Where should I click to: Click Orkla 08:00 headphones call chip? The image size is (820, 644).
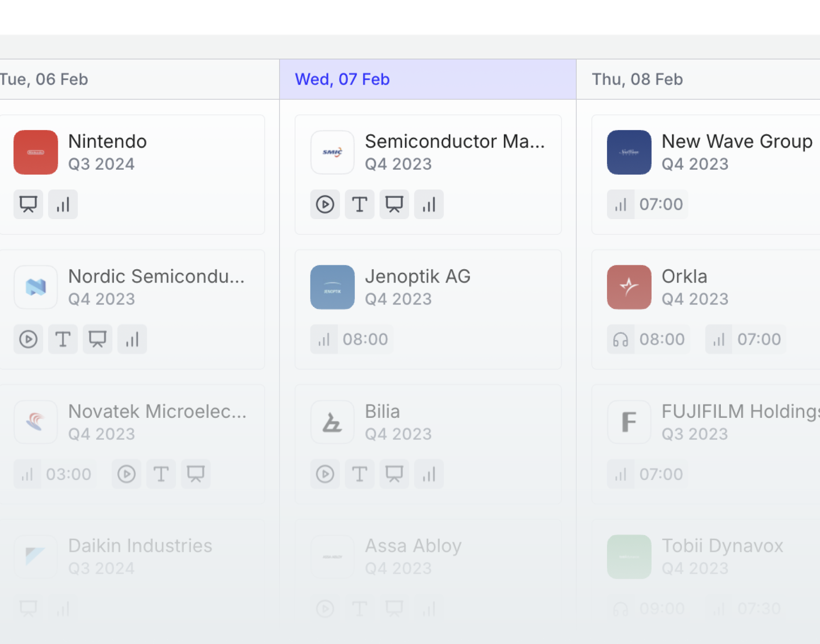[649, 339]
